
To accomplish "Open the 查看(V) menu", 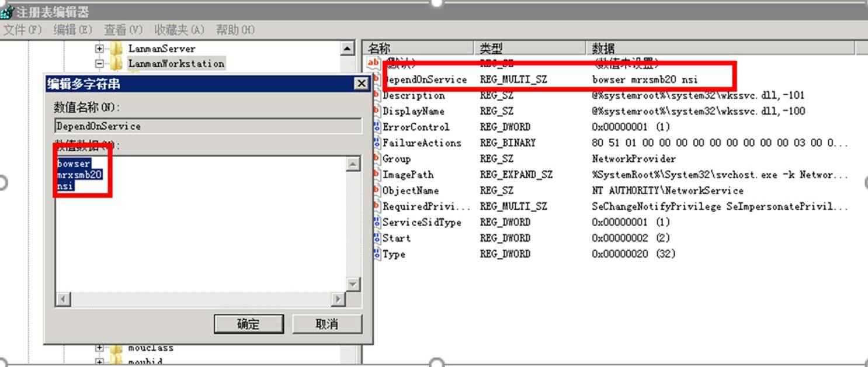I will (x=123, y=30).
